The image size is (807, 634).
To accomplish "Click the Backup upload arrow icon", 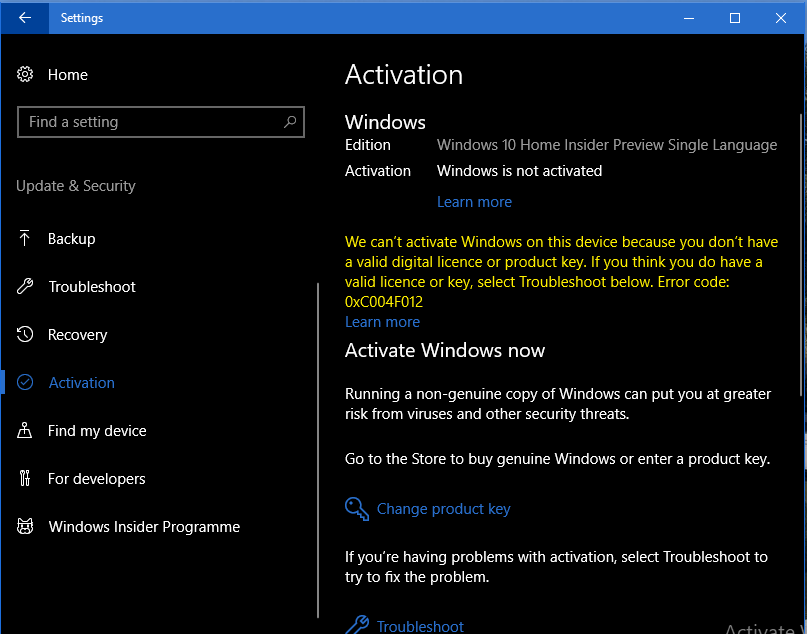I will click(x=24, y=238).
